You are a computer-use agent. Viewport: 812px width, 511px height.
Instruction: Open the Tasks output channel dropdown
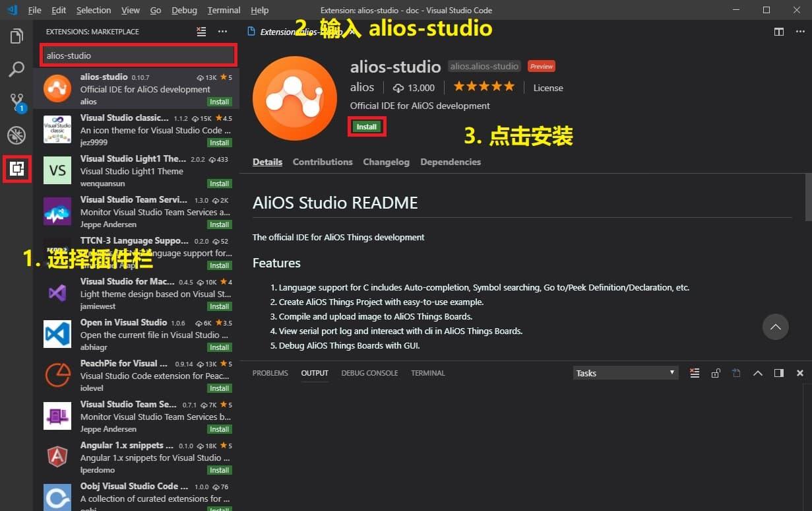(625, 373)
